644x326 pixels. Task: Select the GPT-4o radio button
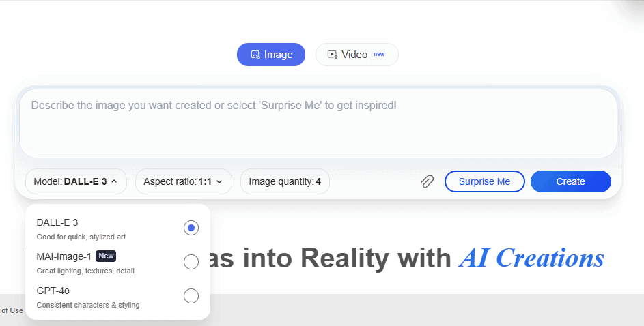[x=191, y=296]
